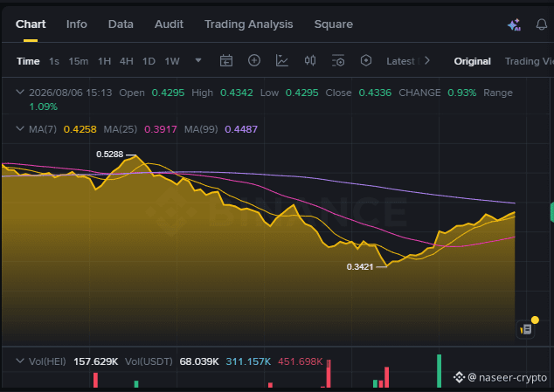Open the calendar date picker icon
The image size is (554, 392).
[x=226, y=61]
